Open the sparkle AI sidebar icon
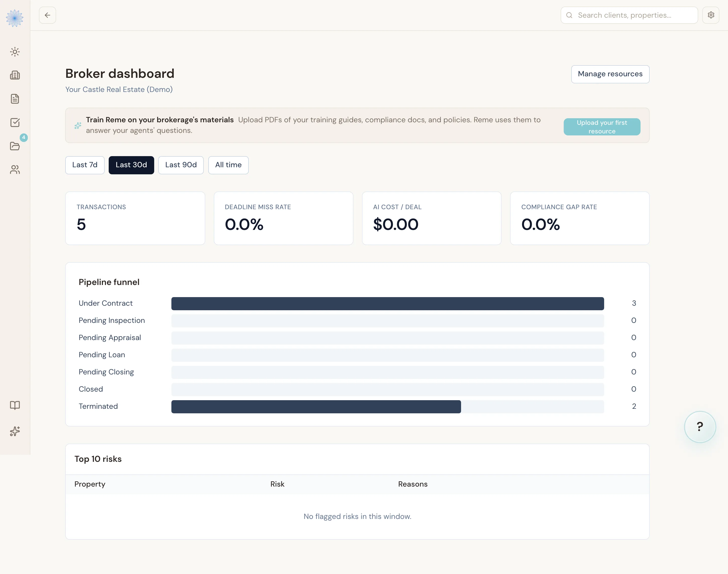The image size is (728, 574). (x=15, y=431)
